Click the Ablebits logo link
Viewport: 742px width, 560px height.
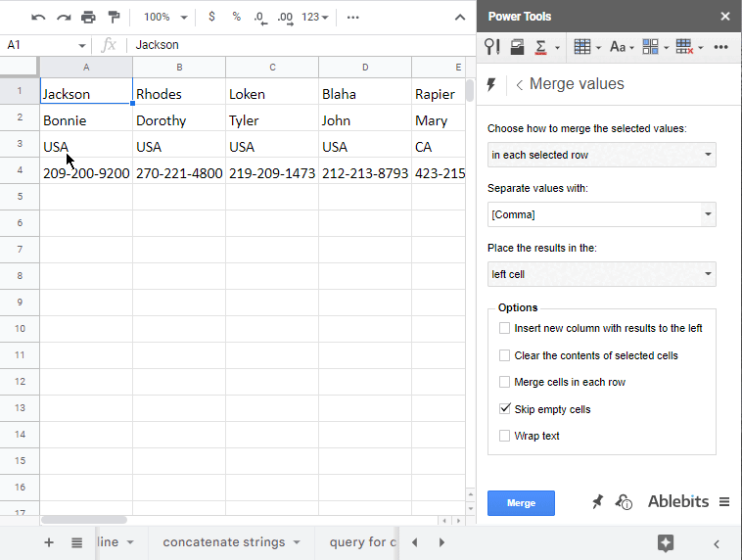678,501
